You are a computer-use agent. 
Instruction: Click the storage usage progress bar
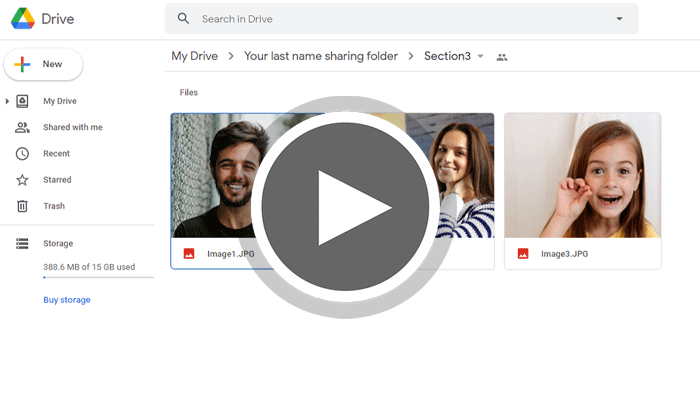click(98, 278)
